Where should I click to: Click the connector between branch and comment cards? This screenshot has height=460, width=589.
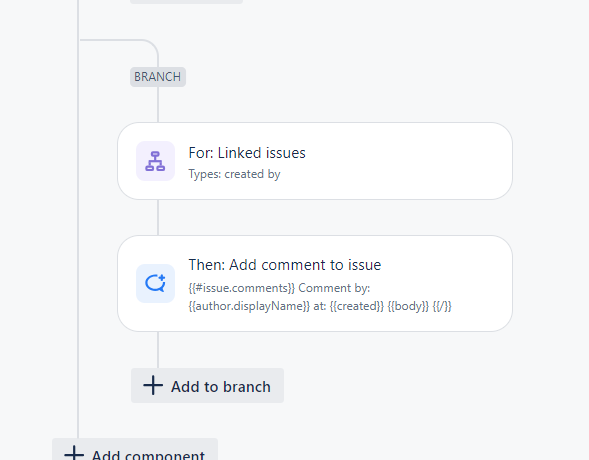[x=158, y=218]
